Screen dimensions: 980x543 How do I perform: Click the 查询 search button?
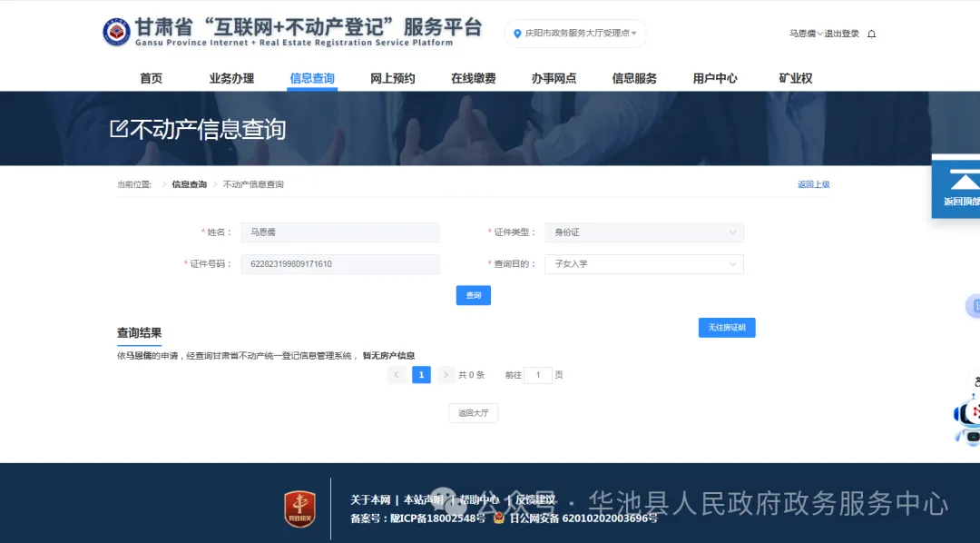coord(473,295)
